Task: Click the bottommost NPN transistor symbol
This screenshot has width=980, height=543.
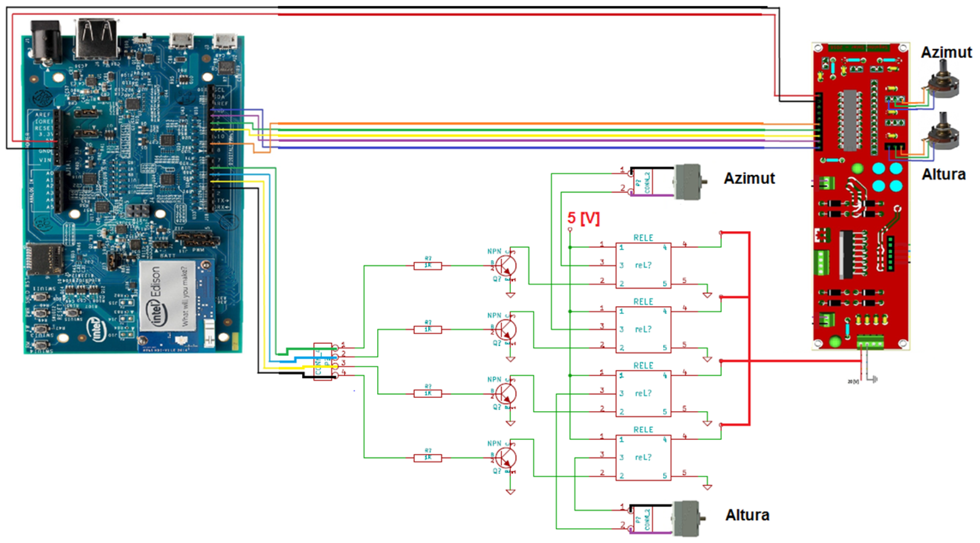Action: click(x=506, y=457)
